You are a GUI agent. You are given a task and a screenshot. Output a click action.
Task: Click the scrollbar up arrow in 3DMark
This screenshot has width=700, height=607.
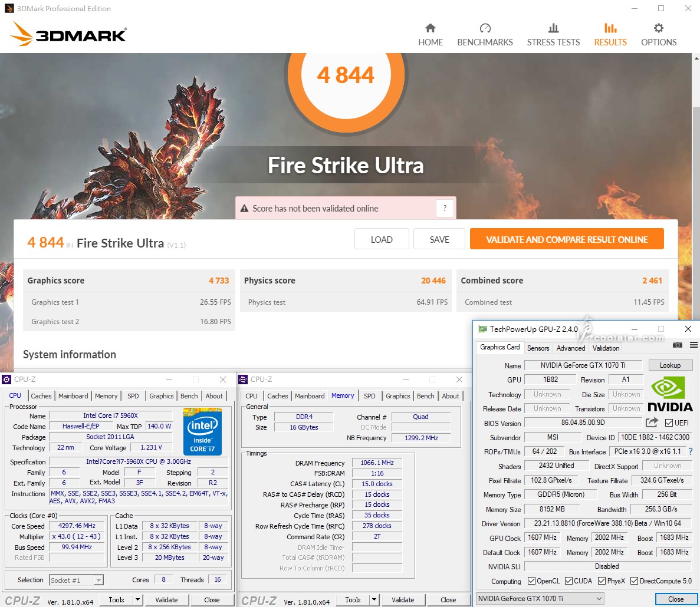tap(696, 58)
